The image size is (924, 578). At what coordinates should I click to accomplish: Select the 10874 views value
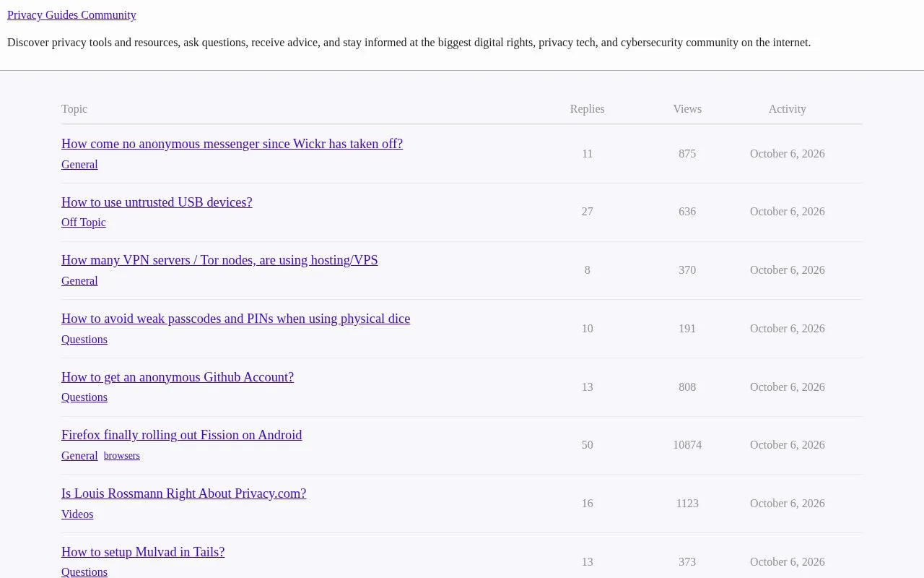point(687,445)
